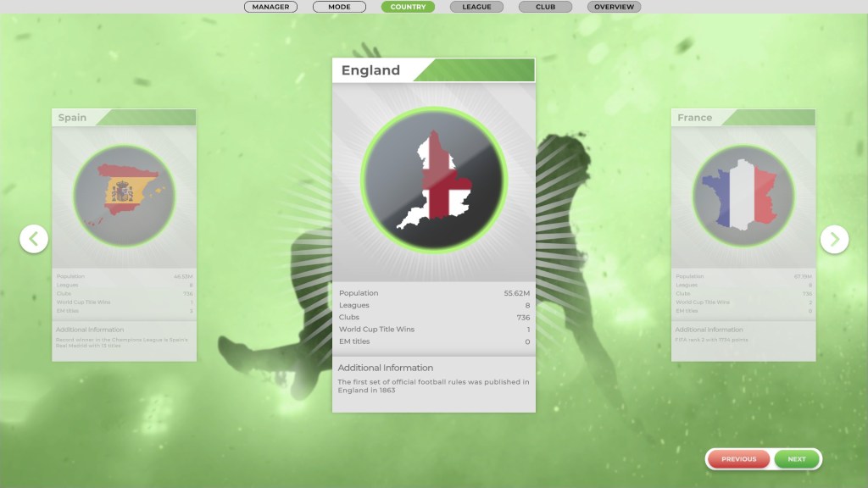Go to the League step tab
Image resolution: width=868 pixels, height=488 pixels.
[476, 7]
